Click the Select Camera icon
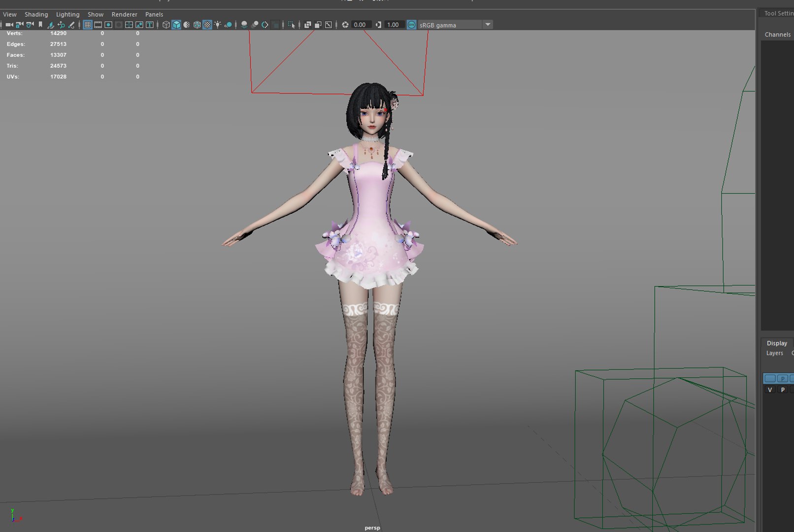 click(x=9, y=25)
